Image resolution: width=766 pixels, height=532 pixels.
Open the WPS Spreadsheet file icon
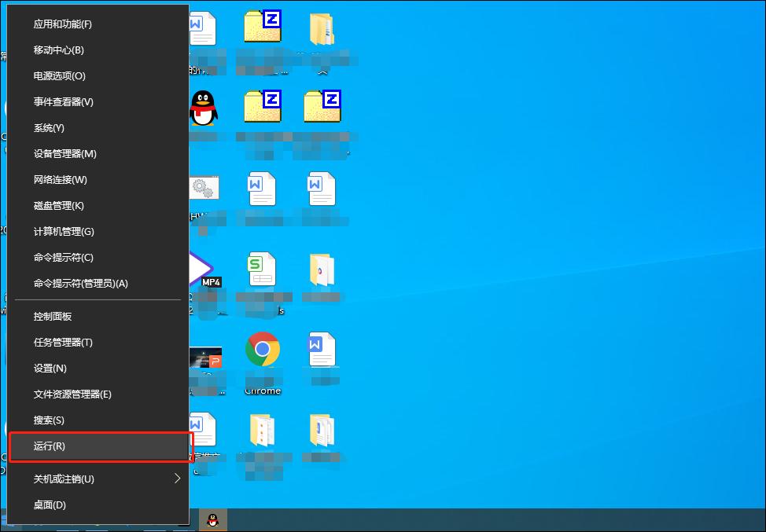[x=262, y=270]
